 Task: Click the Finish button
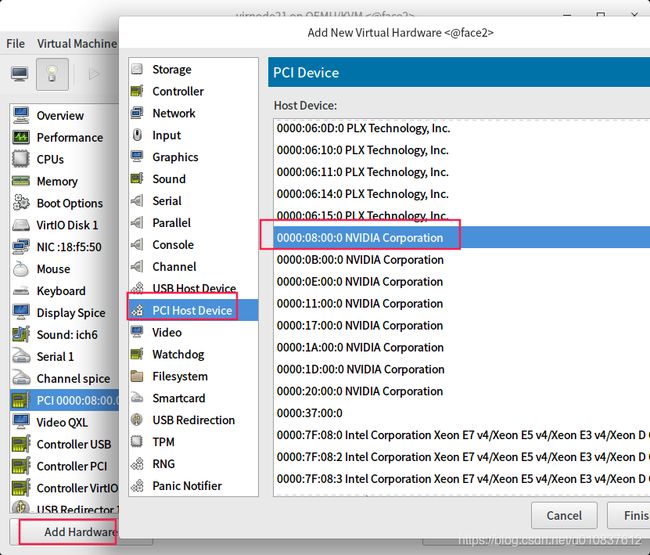click(x=629, y=515)
